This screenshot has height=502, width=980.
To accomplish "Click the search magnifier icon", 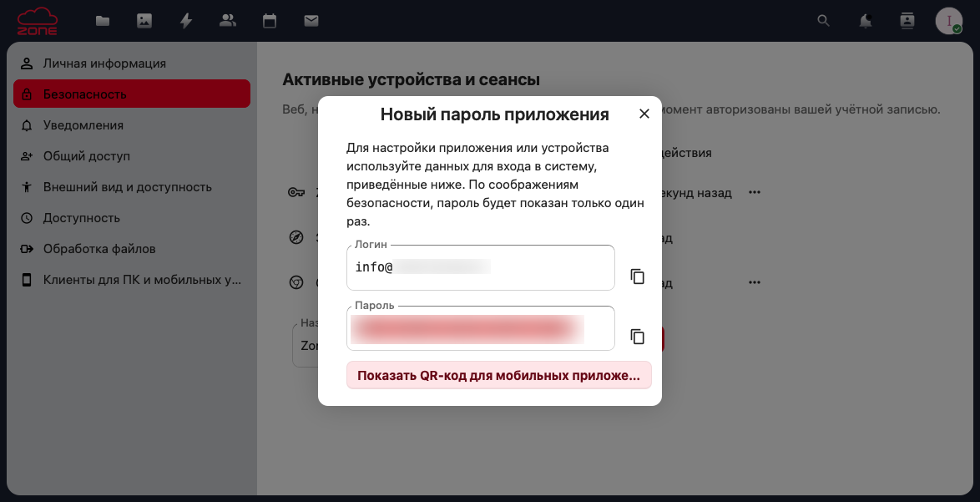I will [x=823, y=21].
